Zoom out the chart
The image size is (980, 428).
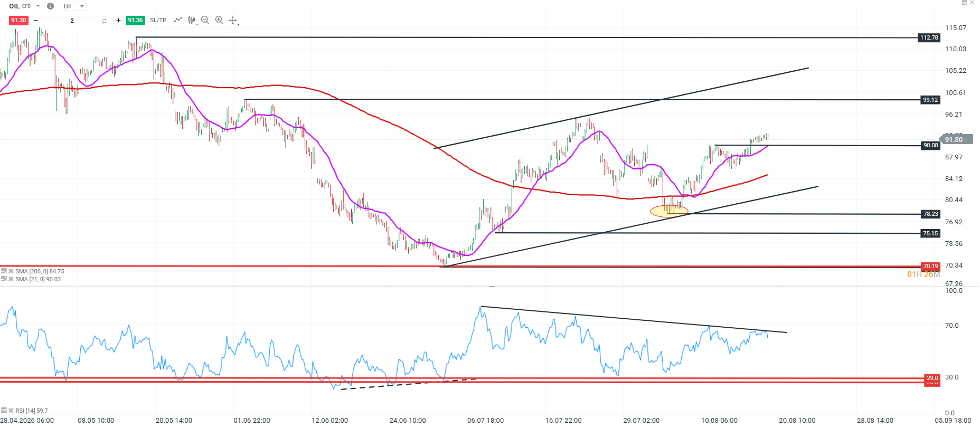(205, 20)
